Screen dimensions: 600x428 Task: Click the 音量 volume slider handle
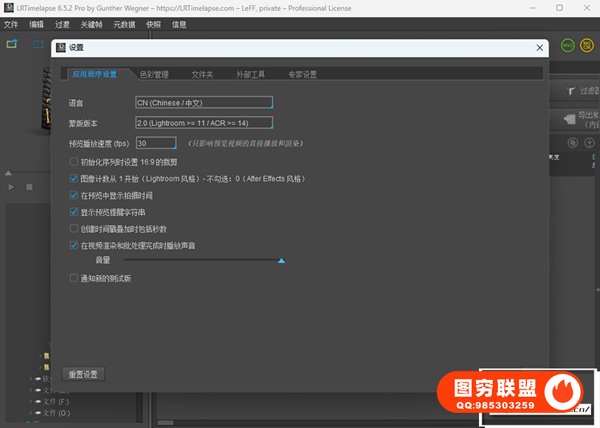(281, 260)
